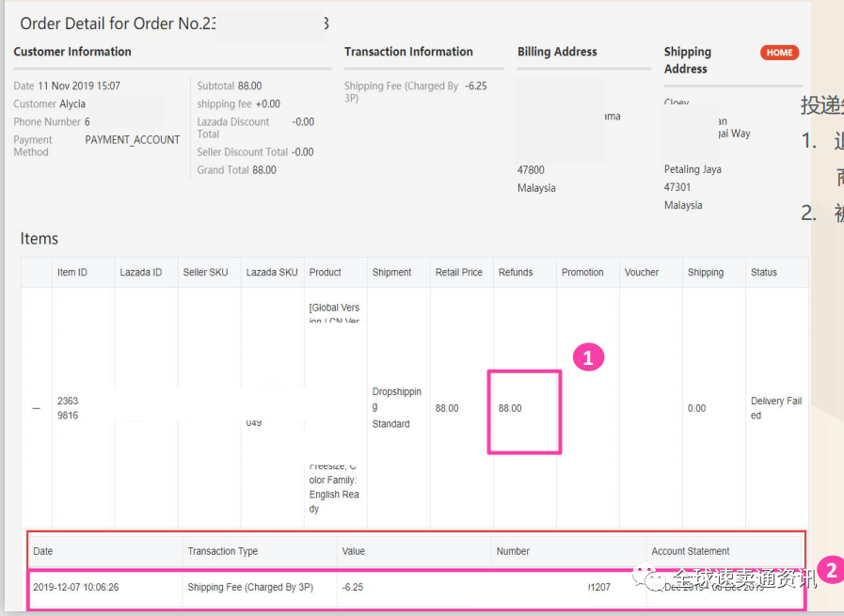Click the Retail Price value 88.00 in item row
The width and height of the screenshot is (844, 616).
pos(447,408)
